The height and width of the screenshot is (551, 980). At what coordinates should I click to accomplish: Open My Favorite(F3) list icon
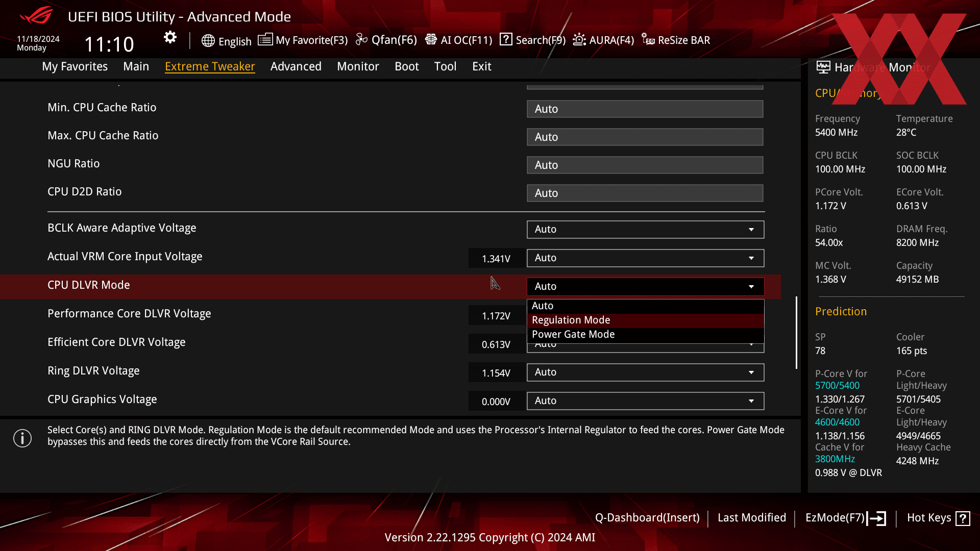[265, 40]
